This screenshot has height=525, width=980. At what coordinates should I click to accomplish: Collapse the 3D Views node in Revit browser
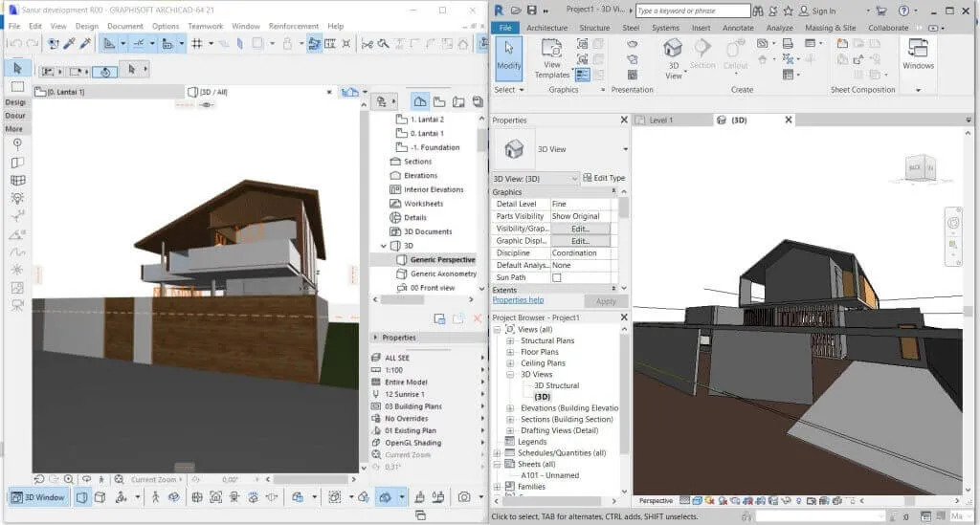510,375
